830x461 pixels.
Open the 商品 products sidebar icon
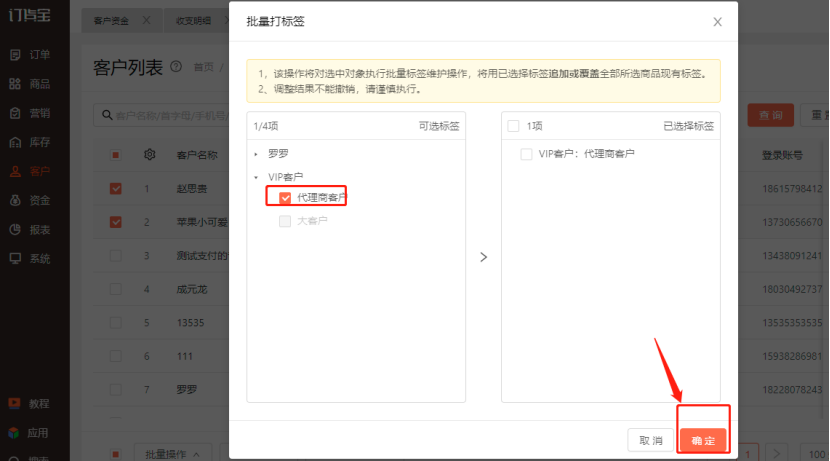[15, 84]
